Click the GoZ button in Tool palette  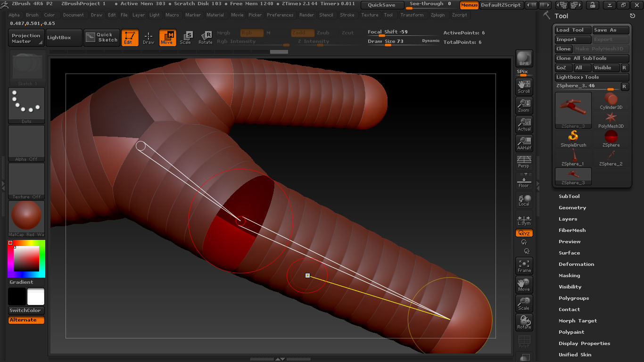[563, 67]
